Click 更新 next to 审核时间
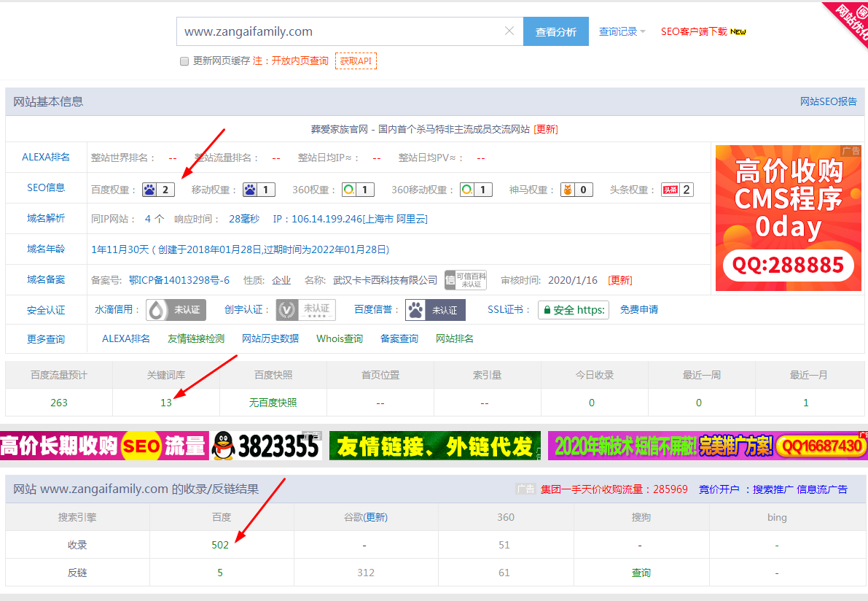This screenshot has height=601, width=868. [620, 280]
